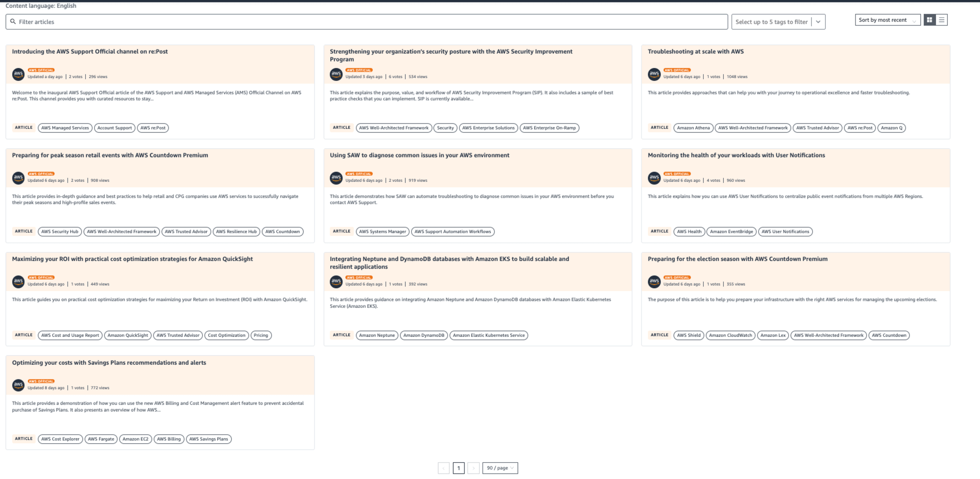Open the tags filter dropdown
Image resolution: width=980 pixels, height=479 pixels.
pyautogui.click(x=778, y=22)
